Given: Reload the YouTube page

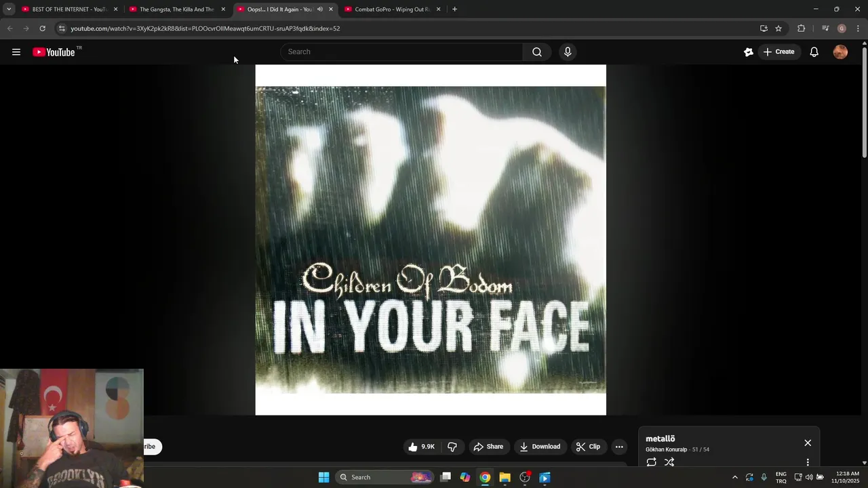Looking at the screenshot, I should (42, 28).
